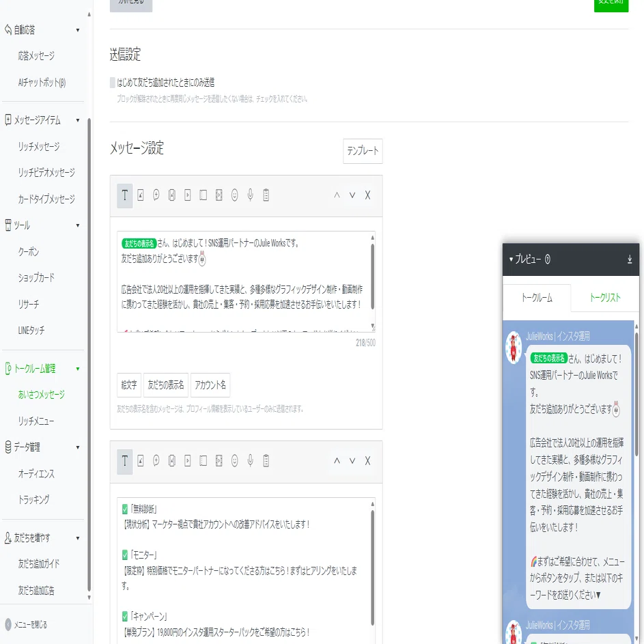The height and width of the screenshot is (644, 644).
Task: Choose voice microphone icon in first message toolbar
Action: point(250,195)
